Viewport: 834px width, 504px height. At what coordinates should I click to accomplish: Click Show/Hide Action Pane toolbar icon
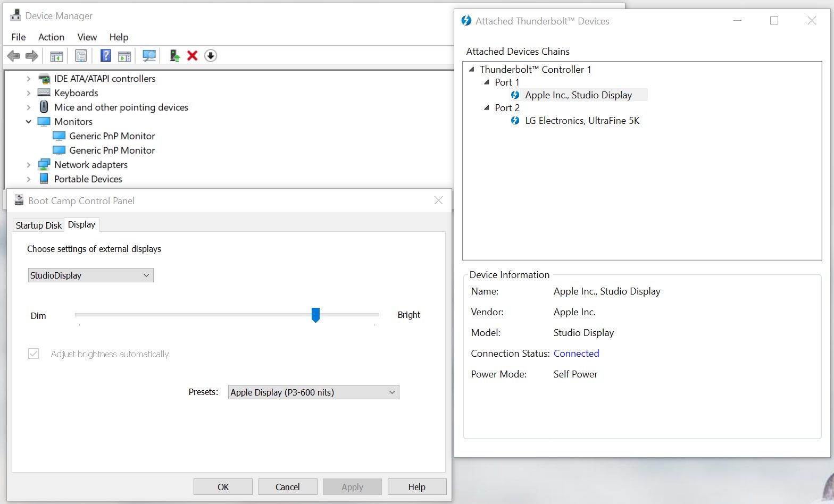(124, 56)
